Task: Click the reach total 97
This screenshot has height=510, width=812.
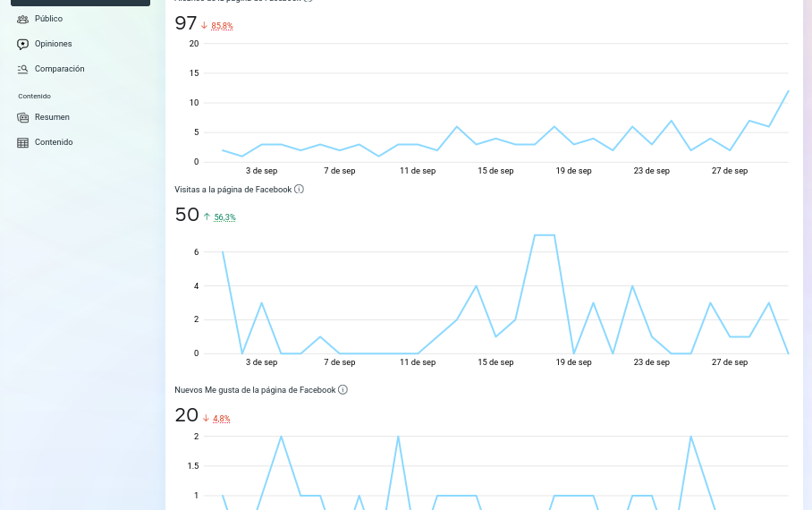Action: 186,23
